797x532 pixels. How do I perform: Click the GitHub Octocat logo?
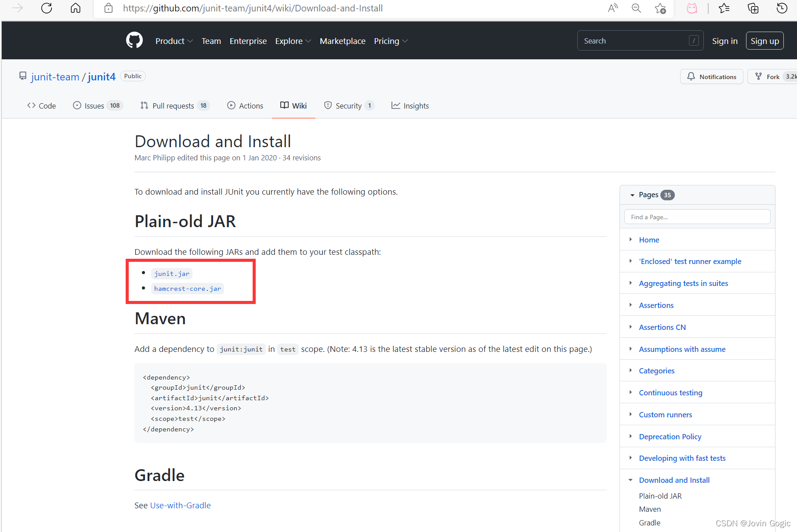point(134,40)
